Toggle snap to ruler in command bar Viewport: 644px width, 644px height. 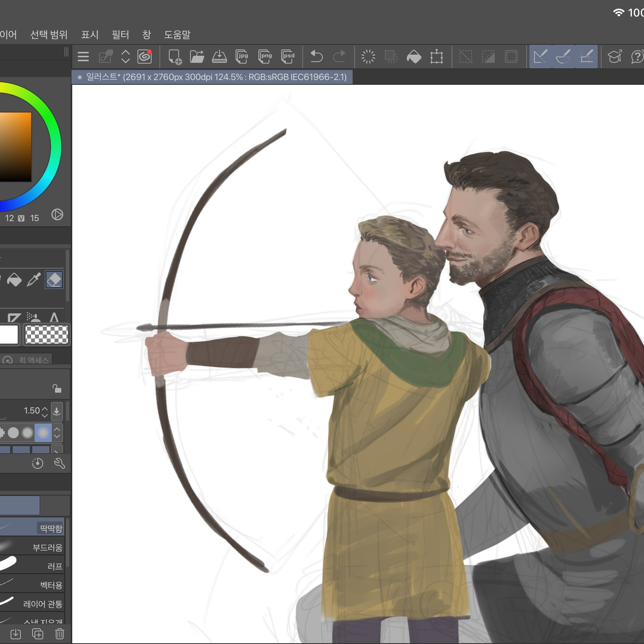click(540, 57)
